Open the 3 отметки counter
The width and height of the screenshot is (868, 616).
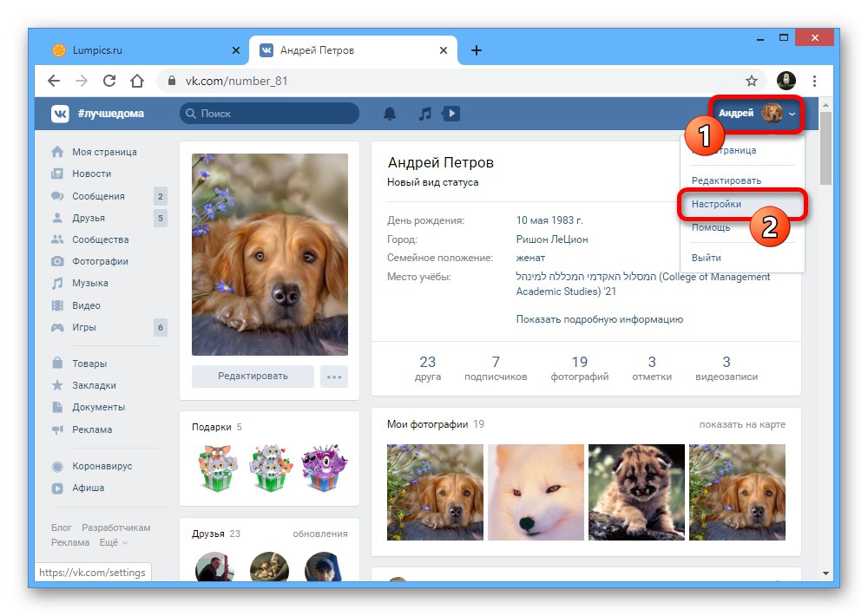(652, 369)
